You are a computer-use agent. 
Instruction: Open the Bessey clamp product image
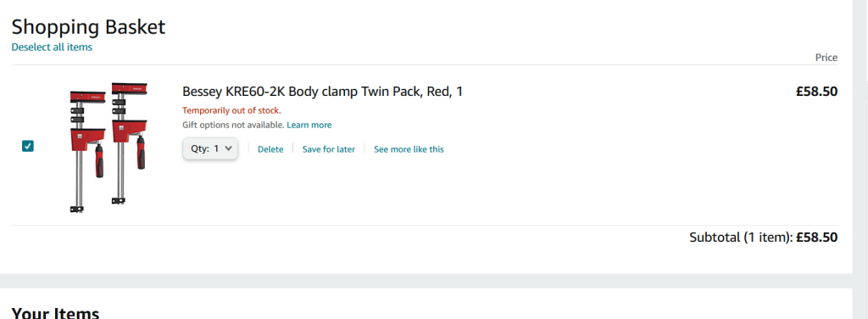109,148
